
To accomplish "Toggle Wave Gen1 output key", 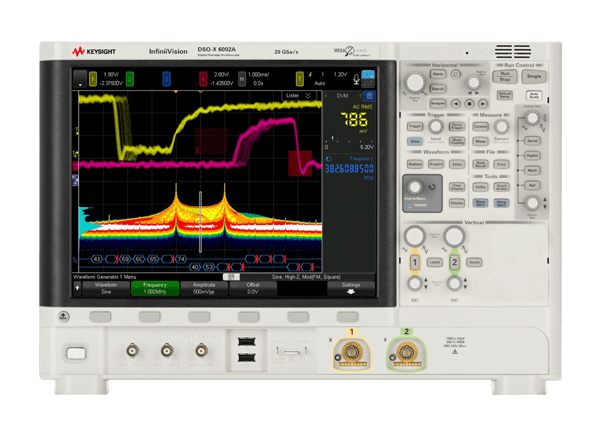I will [x=480, y=202].
